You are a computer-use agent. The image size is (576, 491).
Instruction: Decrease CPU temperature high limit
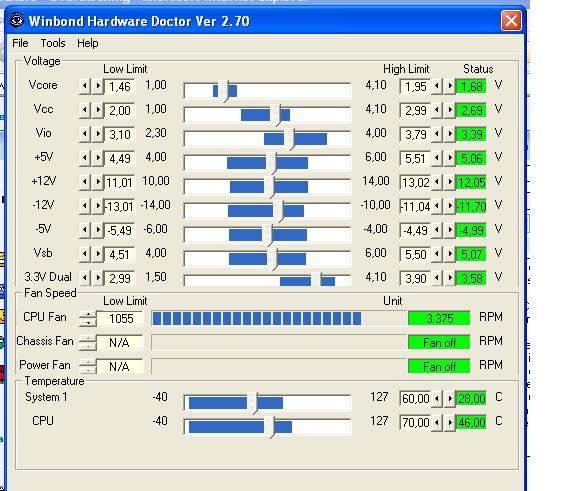(437, 422)
